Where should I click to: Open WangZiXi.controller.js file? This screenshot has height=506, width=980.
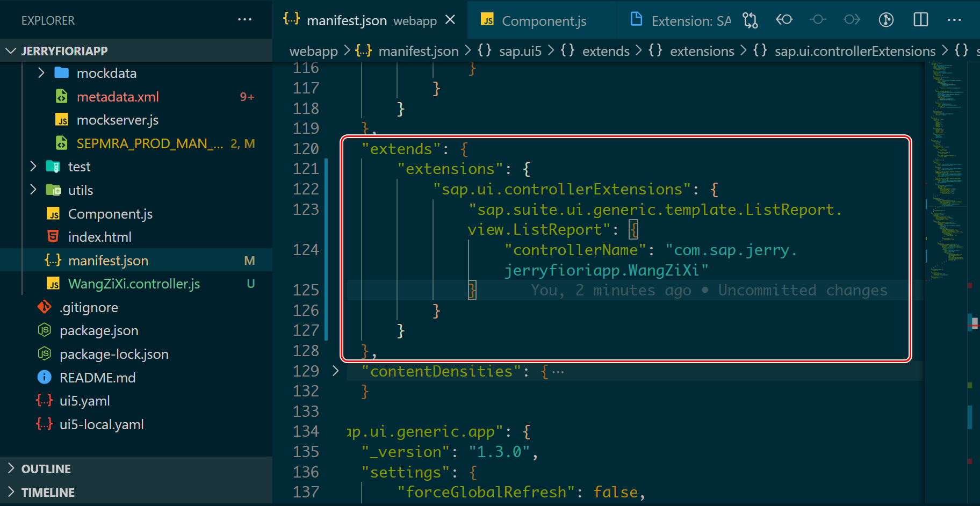(134, 284)
